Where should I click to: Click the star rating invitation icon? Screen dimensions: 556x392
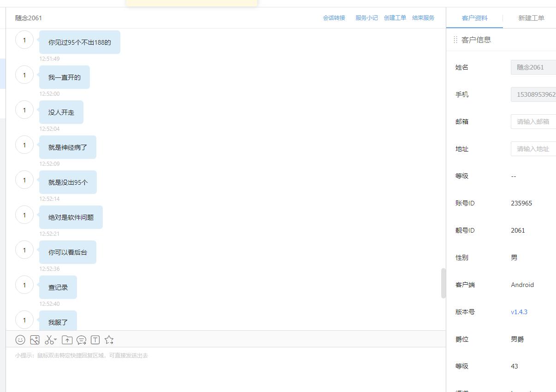point(109,339)
